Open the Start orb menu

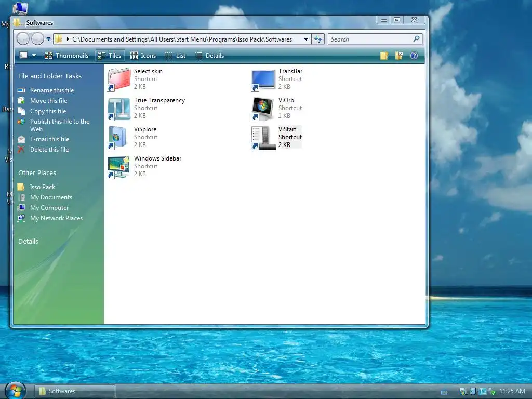pyautogui.click(x=16, y=391)
